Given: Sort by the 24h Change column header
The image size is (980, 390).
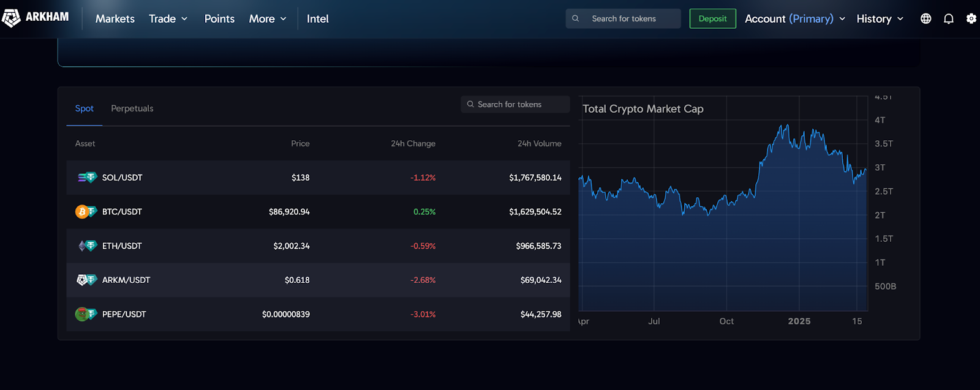Looking at the screenshot, I should pos(413,144).
